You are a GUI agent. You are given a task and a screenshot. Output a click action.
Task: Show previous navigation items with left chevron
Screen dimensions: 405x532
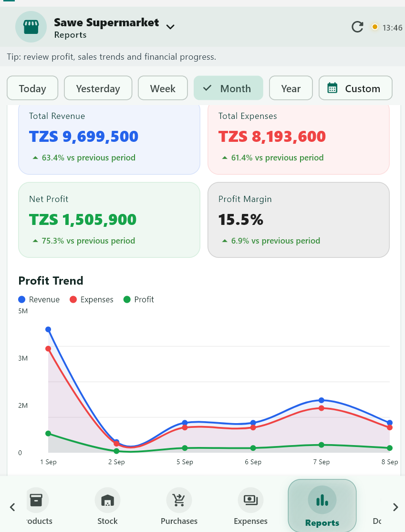(x=12, y=507)
